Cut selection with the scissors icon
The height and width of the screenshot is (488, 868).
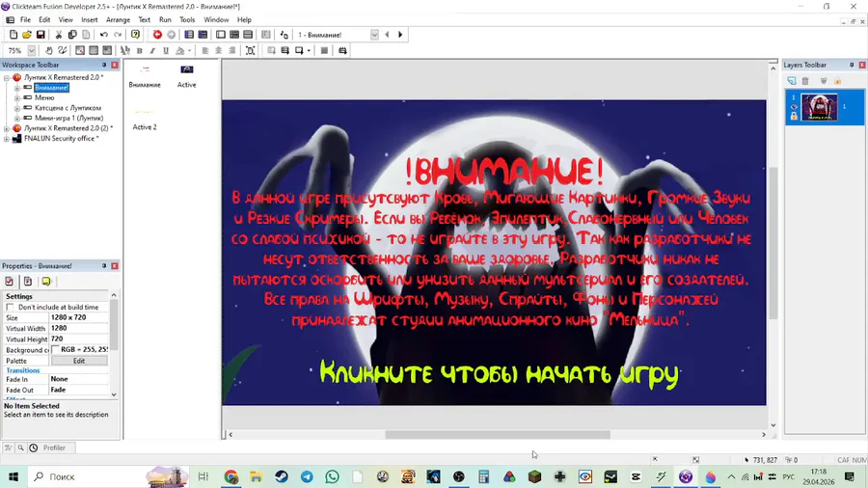(x=58, y=35)
